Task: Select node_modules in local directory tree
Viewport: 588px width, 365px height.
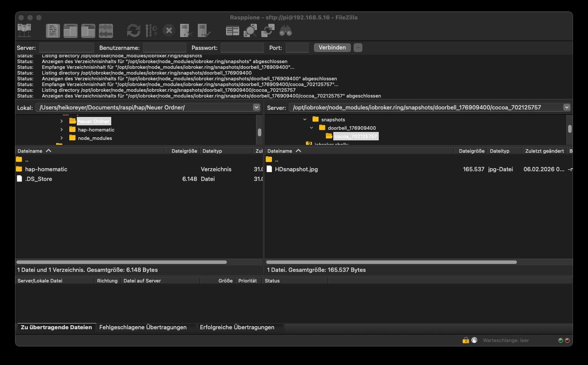Action: tap(95, 138)
